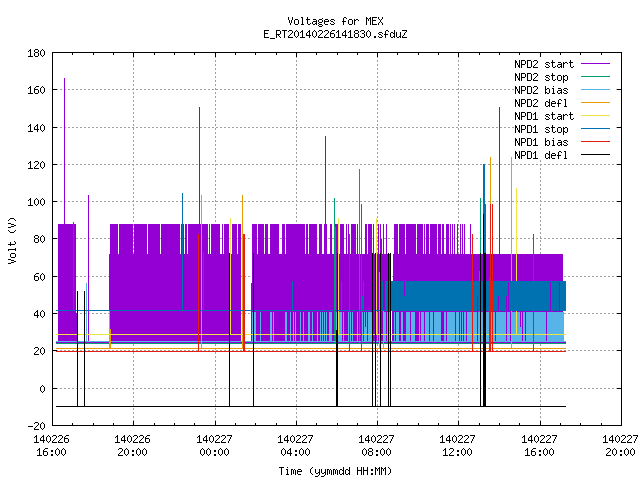Click the y-axis tick label -20

pyautogui.click(x=36, y=426)
